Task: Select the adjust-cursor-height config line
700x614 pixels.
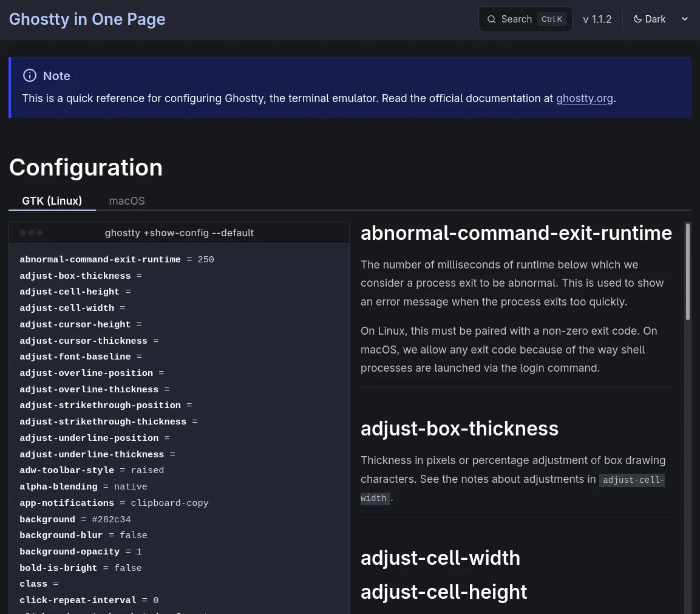Action: 81,325
